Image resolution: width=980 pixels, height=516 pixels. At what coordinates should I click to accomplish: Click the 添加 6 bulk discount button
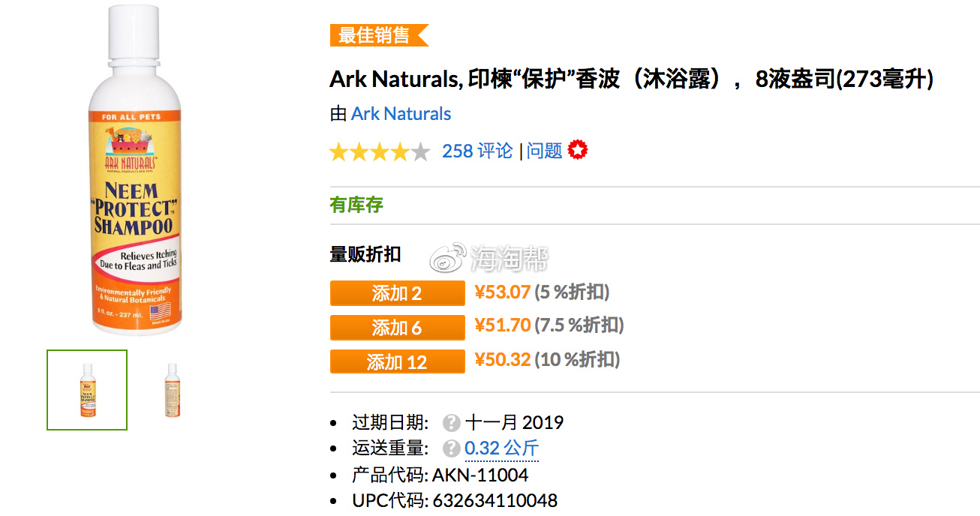[398, 328]
